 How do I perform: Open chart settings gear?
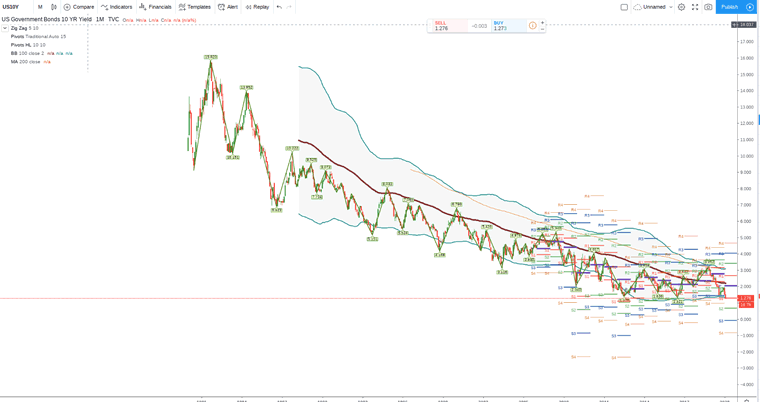click(682, 7)
